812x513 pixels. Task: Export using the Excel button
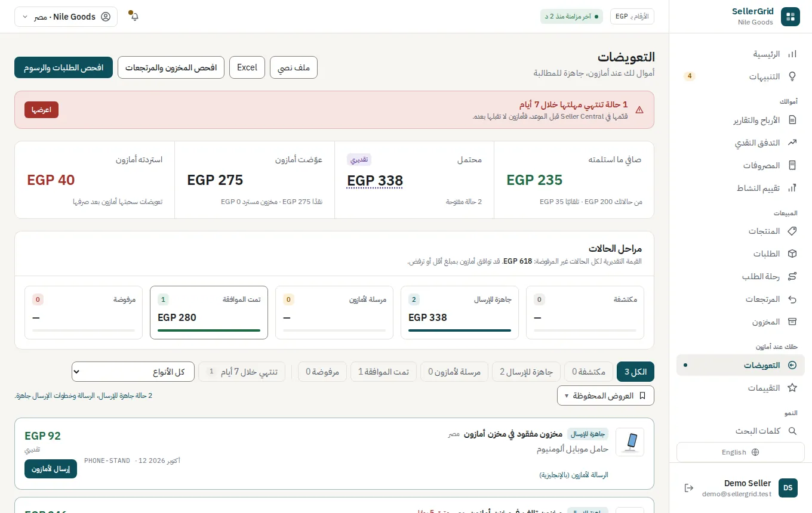point(247,67)
